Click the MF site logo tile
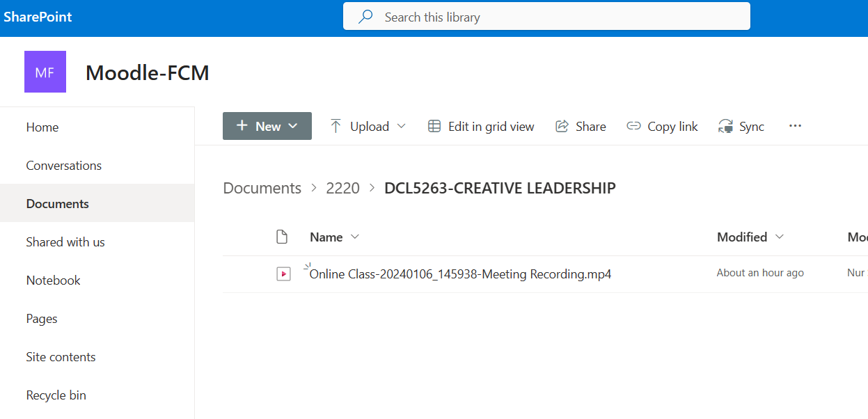 pyautogui.click(x=45, y=72)
